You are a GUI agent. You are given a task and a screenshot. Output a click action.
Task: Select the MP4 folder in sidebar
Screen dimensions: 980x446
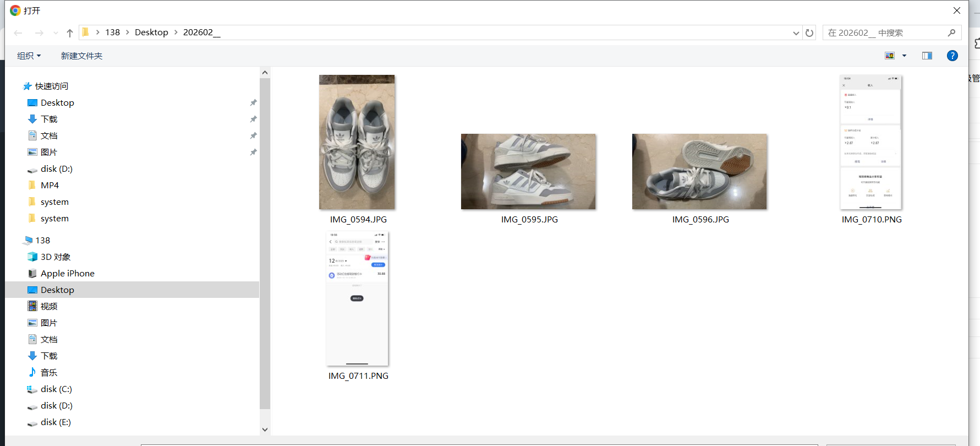[43, 186]
